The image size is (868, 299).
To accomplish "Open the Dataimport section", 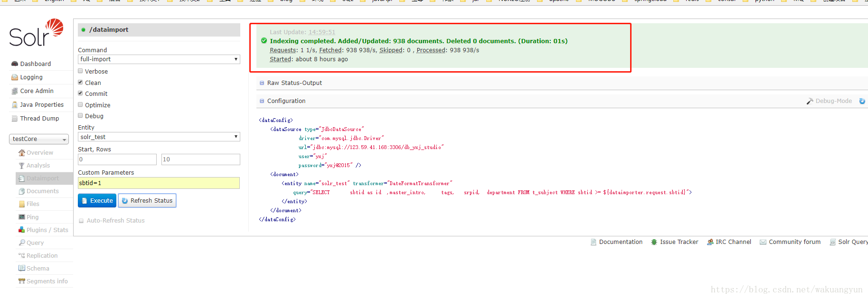I will [43, 178].
